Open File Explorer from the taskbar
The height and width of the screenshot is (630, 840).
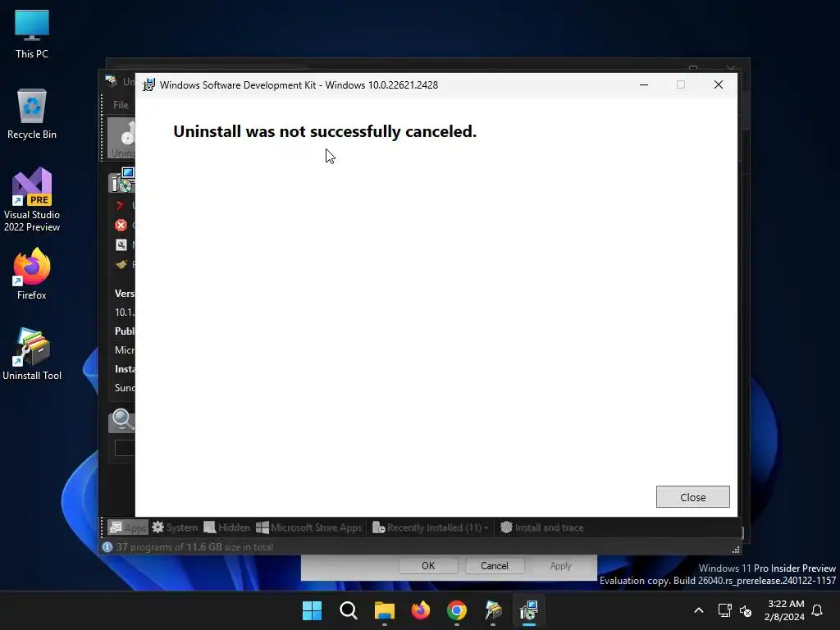click(x=384, y=610)
